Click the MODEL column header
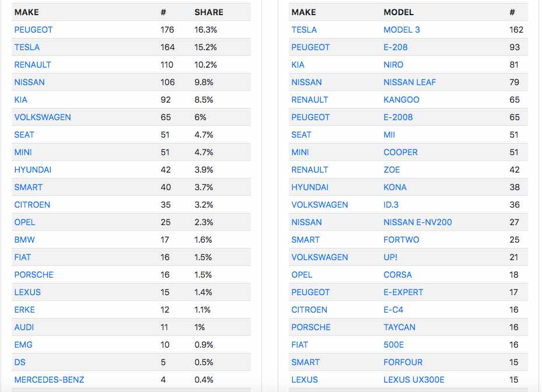 point(398,12)
